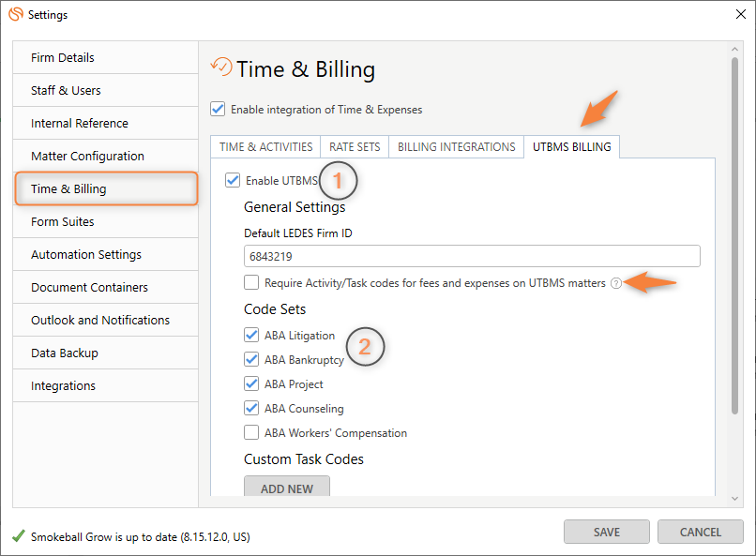756x556 pixels.
Task: Toggle ABA Counseling code set
Action: pos(251,408)
